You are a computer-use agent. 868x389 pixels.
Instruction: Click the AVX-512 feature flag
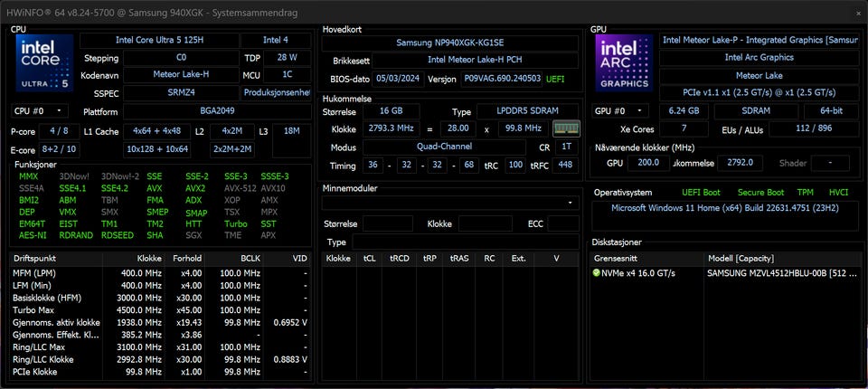(x=241, y=188)
